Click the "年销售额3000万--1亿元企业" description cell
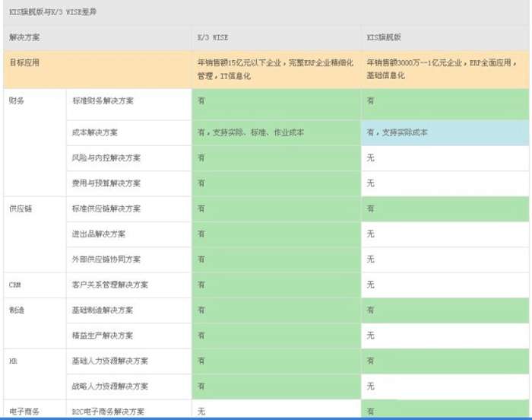 [x=445, y=70]
